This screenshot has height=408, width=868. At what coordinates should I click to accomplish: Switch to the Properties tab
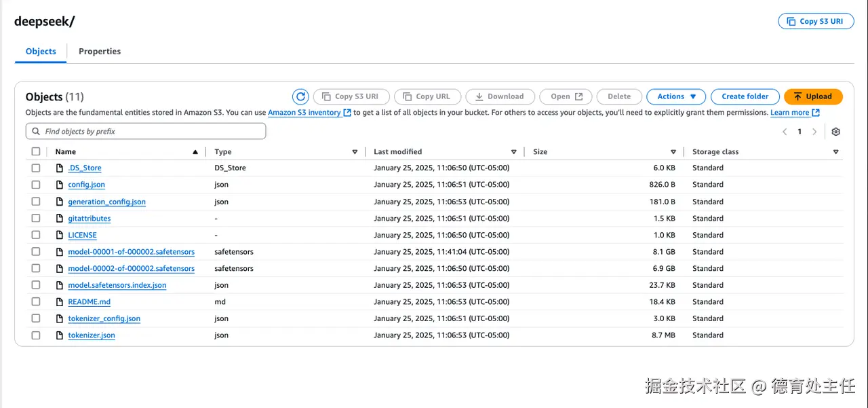point(100,52)
